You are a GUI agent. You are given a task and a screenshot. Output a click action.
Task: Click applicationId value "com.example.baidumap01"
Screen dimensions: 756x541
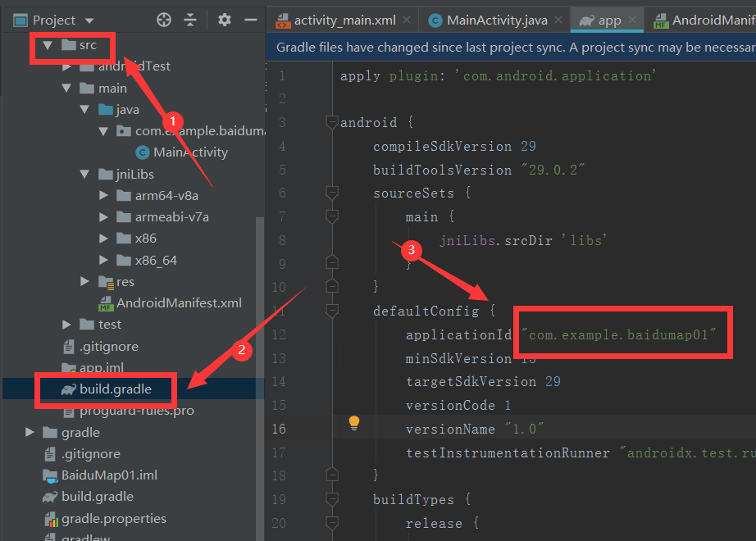point(618,334)
